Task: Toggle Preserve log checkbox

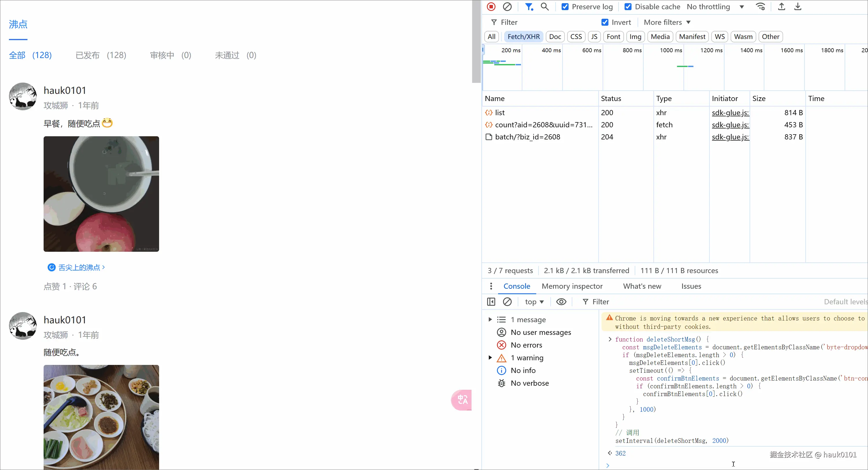Action: [x=565, y=7]
